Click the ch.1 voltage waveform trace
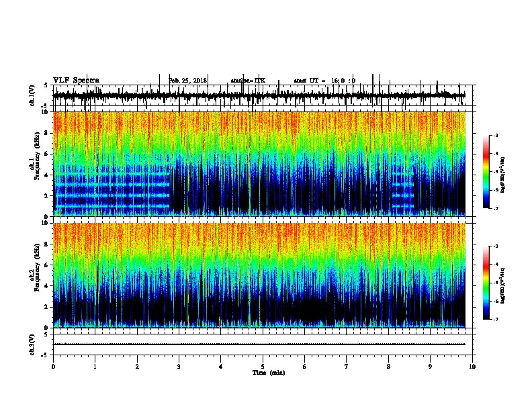The width and height of the screenshot is (532, 411). click(259, 95)
